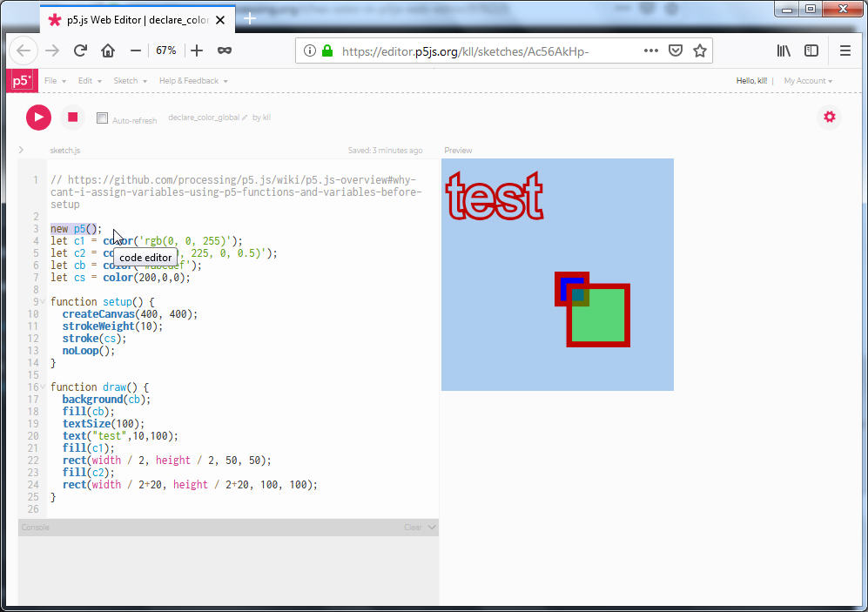Click code line 'noLoop();'
868x612 pixels.
click(89, 350)
